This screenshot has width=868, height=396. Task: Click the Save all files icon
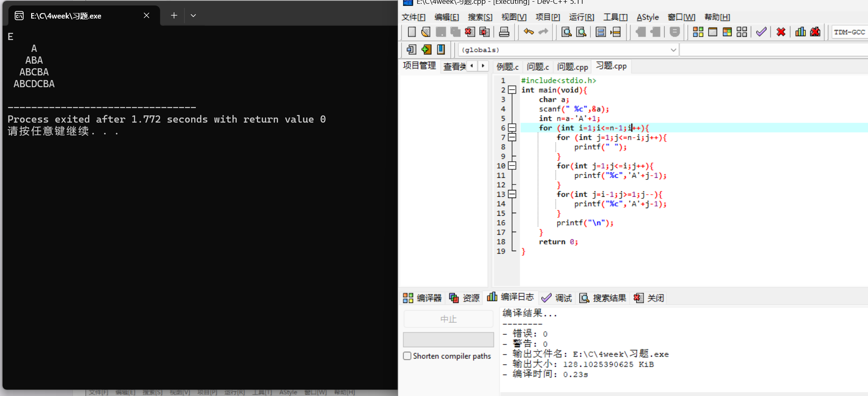[x=455, y=32]
